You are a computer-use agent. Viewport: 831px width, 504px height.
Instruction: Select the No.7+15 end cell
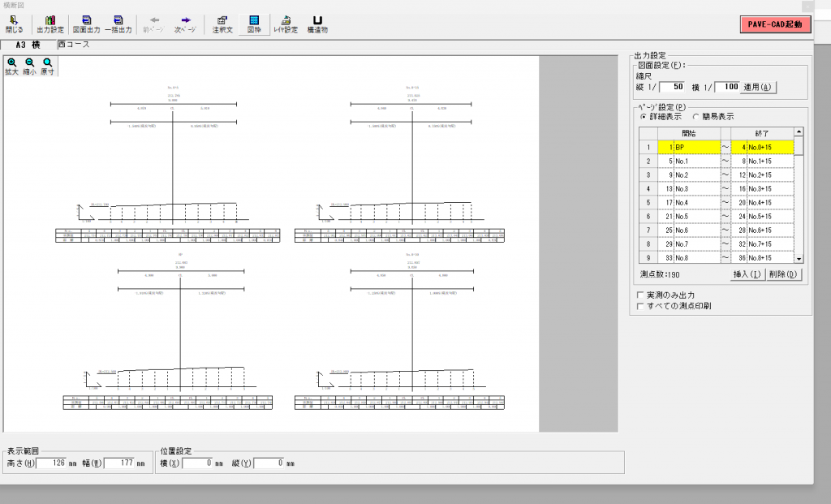[762, 243]
